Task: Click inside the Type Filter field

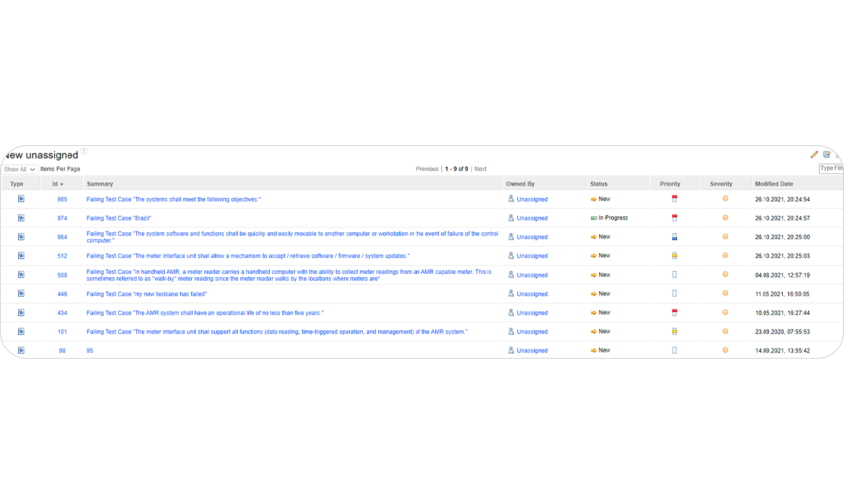Action: (832, 168)
